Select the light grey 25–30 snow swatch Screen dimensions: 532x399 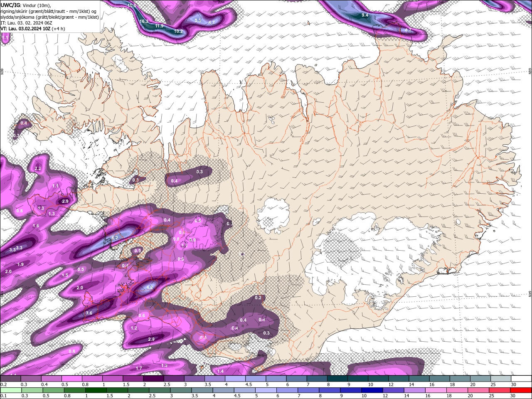pyautogui.click(x=500, y=379)
